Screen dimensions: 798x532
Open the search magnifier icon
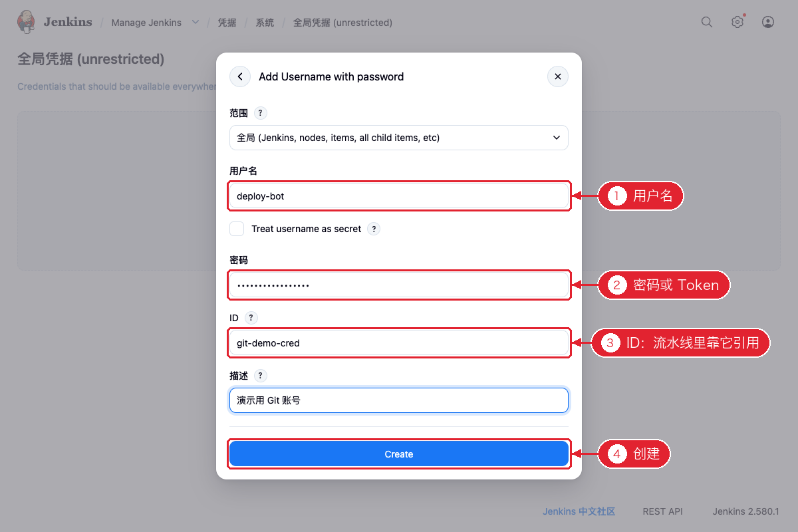coord(707,22)
